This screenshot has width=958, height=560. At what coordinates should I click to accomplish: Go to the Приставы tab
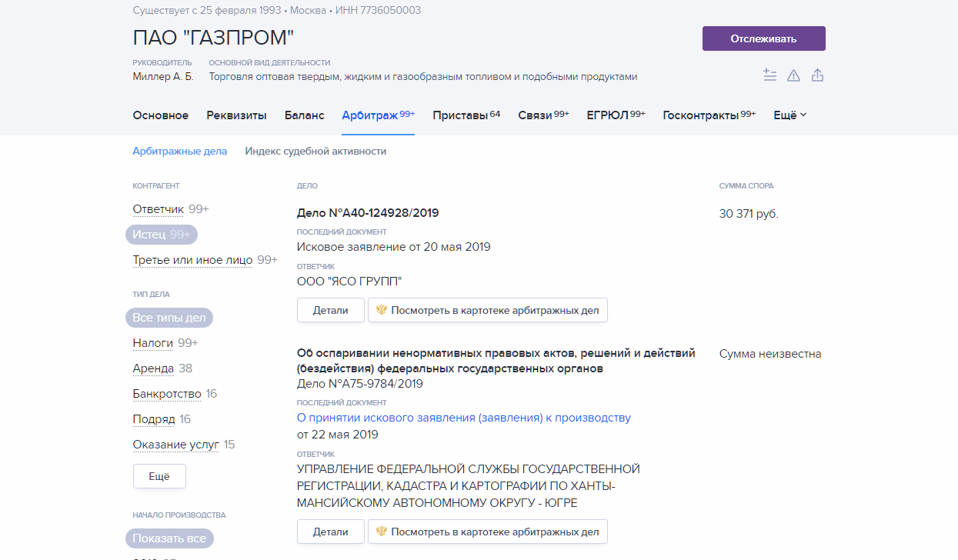(x=466, y=115)
